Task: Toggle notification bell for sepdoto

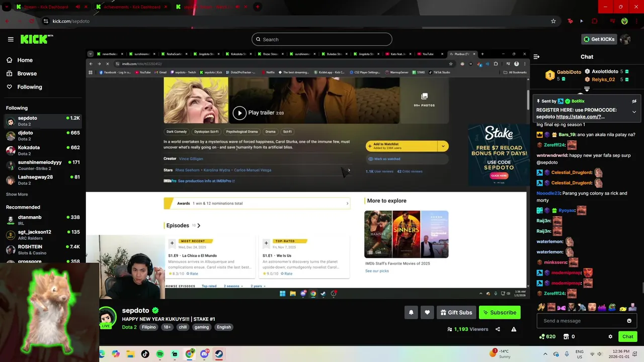Action: 411,312
